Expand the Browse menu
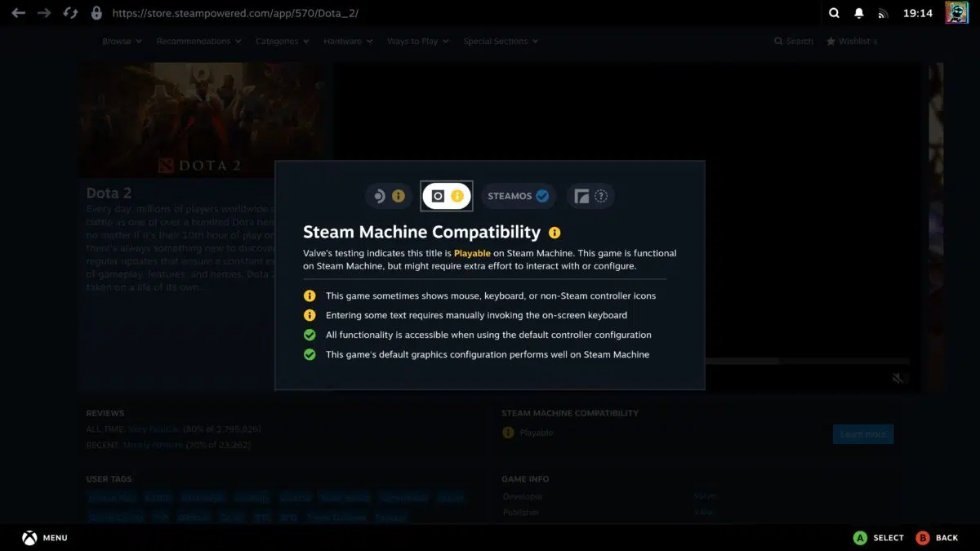 [x=122, y=41]
